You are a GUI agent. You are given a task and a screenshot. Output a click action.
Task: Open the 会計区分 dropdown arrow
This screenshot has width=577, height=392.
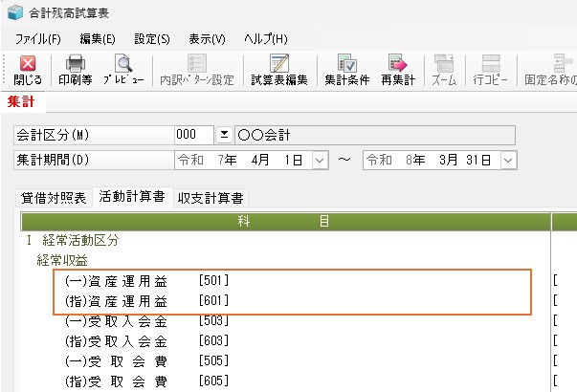(x=224, y=135)
